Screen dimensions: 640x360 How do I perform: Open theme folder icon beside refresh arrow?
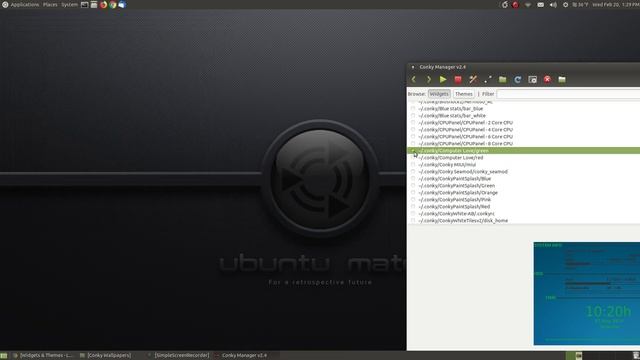pyautogui.click(x=502, y=80)
